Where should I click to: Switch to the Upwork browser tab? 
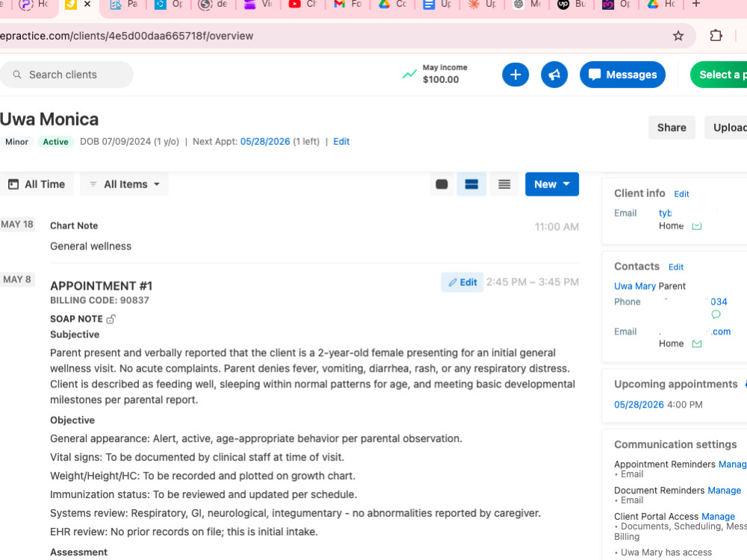coord(571,4)
